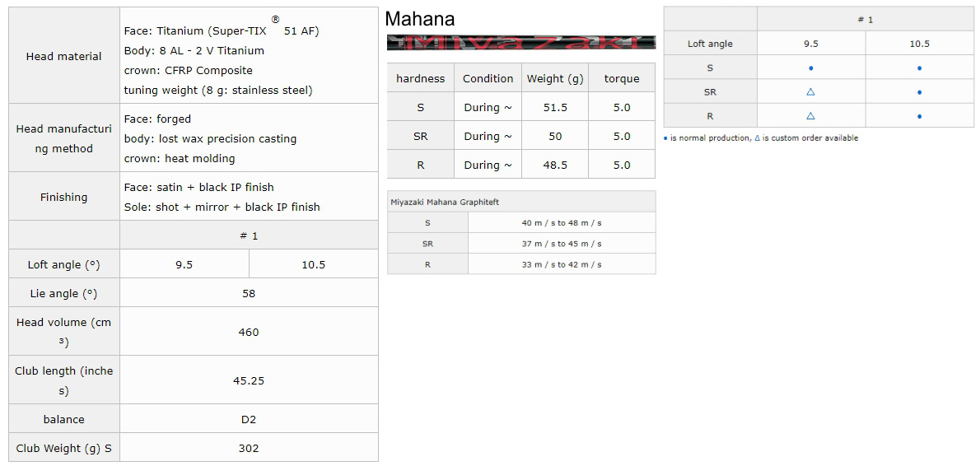Click the 51.5 weight value for S
Image resolution: width=980 pixels, height=466 pixels.
pyautogui.click(x=555, y=107)
